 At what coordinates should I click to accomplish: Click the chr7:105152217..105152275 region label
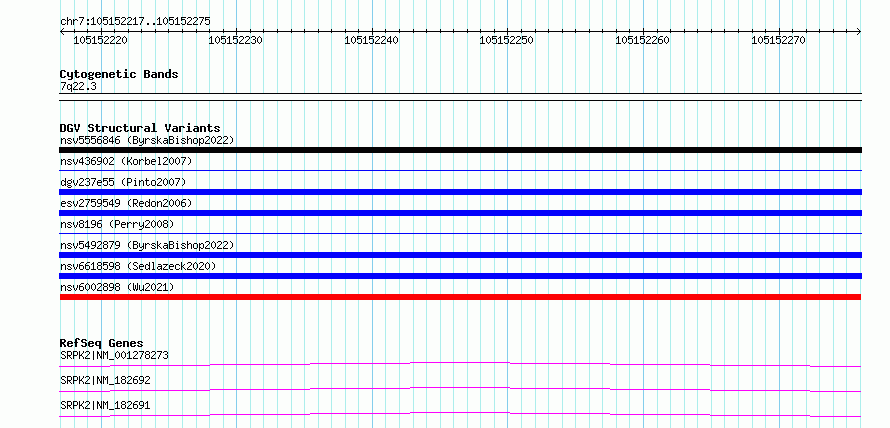(135, 21)
